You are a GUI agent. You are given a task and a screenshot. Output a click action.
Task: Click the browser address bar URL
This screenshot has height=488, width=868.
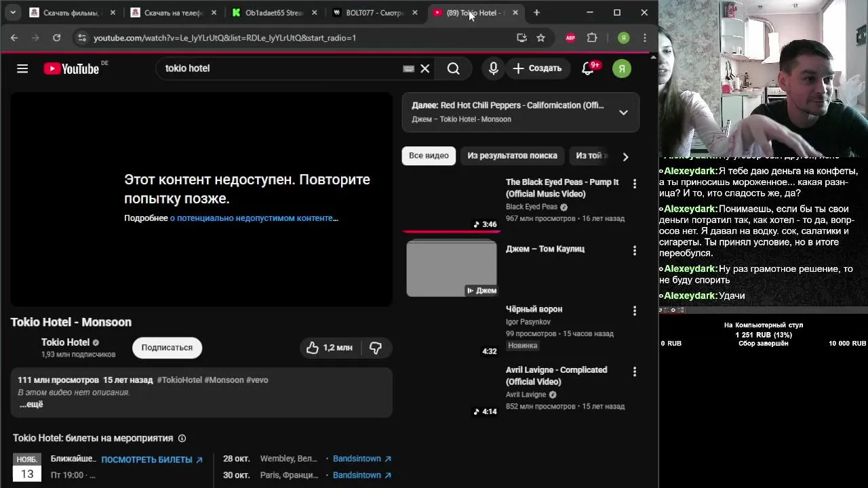pyautogui.click(x=224, y=38)
